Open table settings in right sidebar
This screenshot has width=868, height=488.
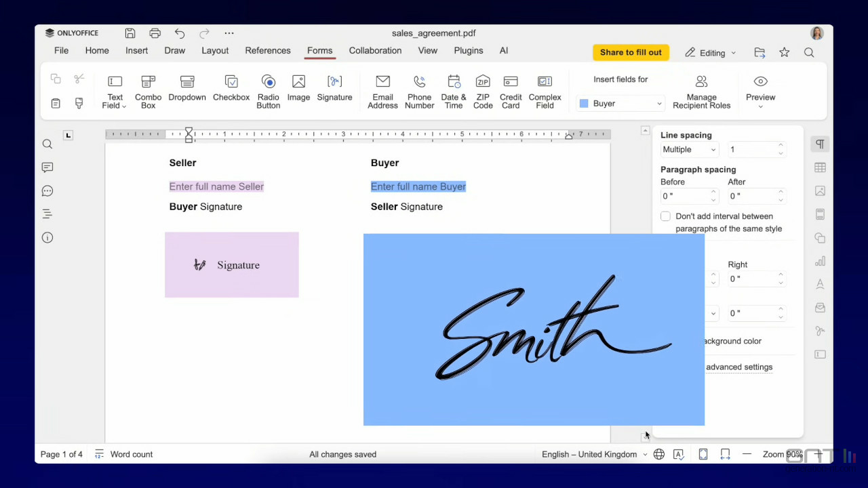[x=820, y=167]
